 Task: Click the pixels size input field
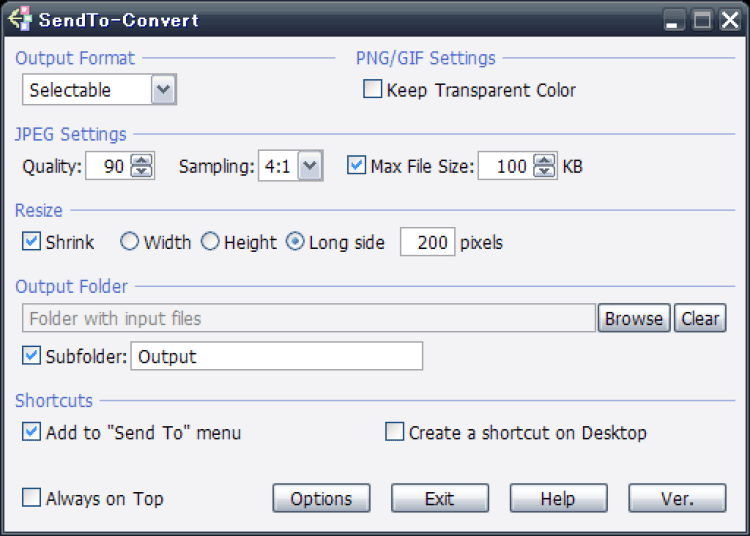pyautogui.click(x=427, y=242)
